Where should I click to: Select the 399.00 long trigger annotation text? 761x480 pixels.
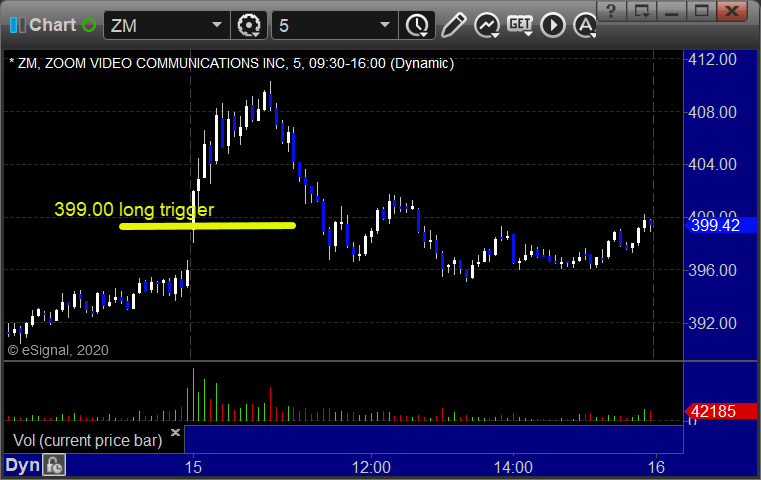[134, 209]
